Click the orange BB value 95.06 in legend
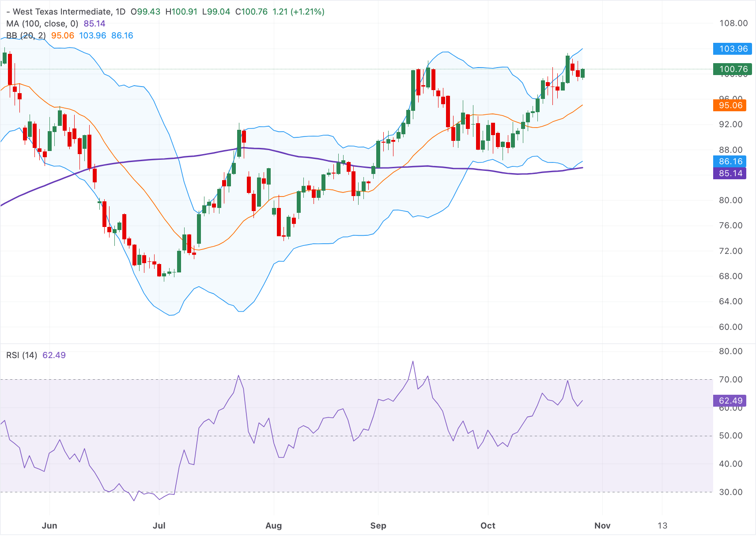 [x=63, y=36]
